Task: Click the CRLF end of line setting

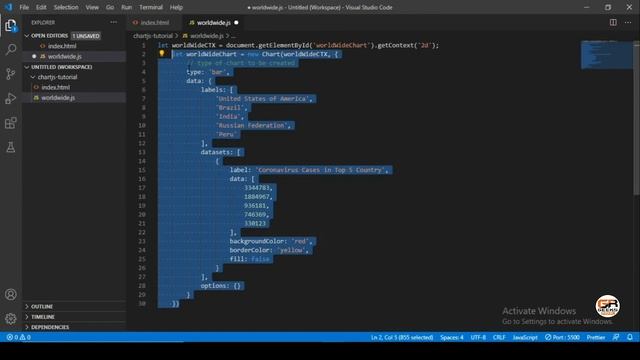Action: (x=499, y=337)
